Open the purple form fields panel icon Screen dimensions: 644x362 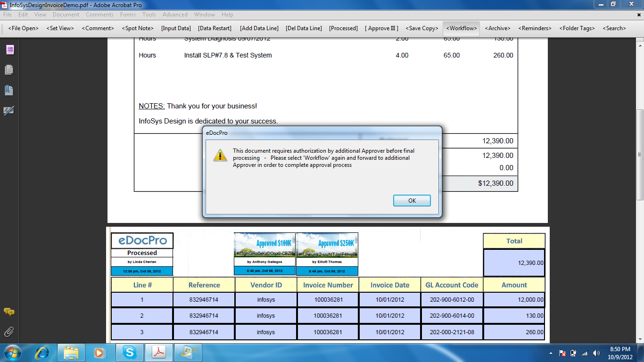click(x=9, y=49)
